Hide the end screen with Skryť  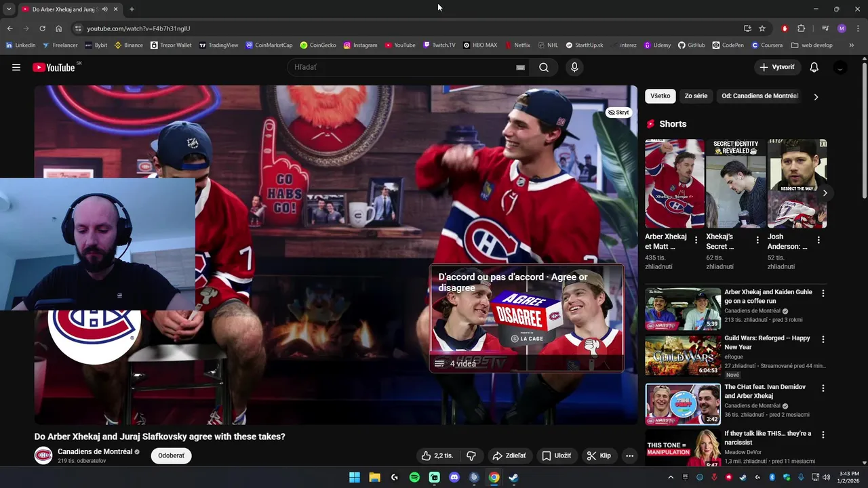coord(618,113)
